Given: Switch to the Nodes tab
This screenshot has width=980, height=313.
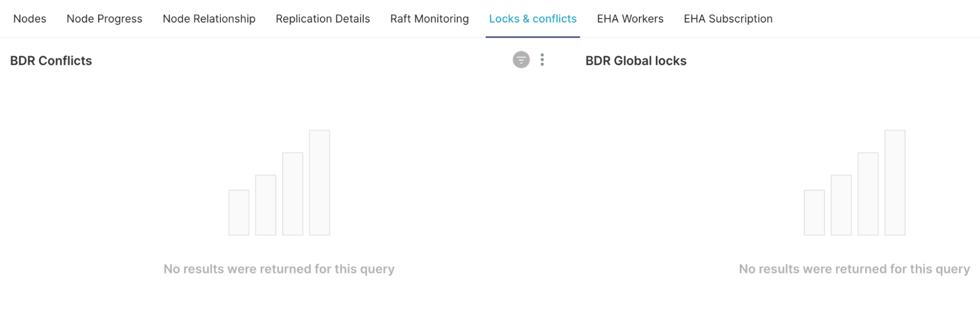Looking at the screenshot, I should (x=29, y=19).
